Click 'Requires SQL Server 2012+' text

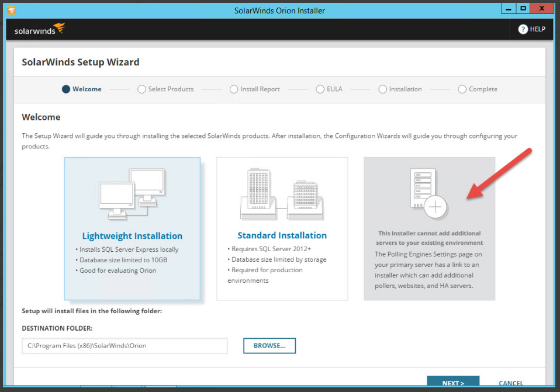271,249
